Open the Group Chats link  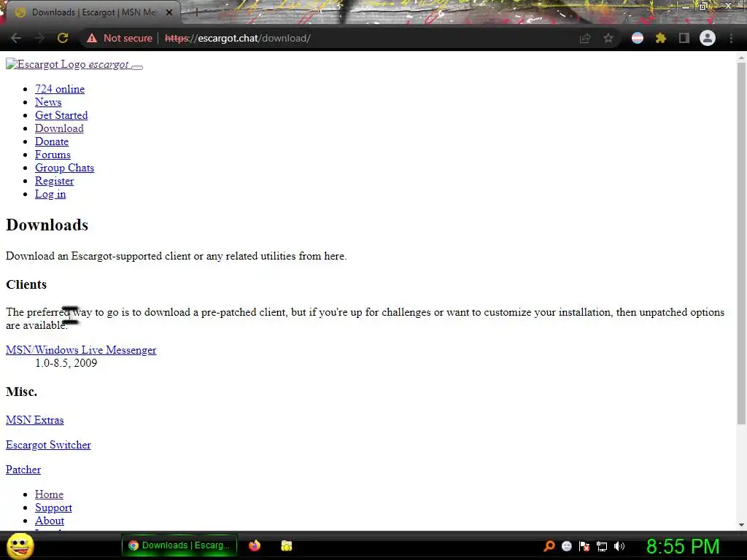[x=64, y=168]
